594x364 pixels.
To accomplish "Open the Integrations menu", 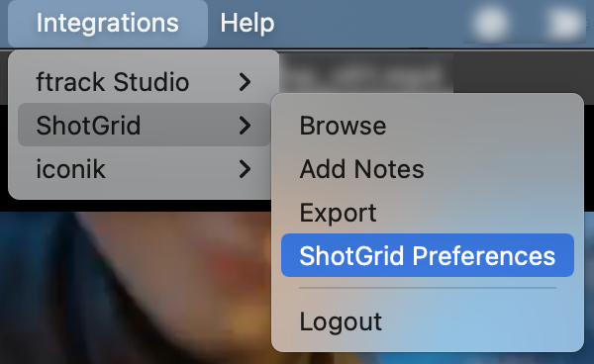I will click(x=108, y=23).
